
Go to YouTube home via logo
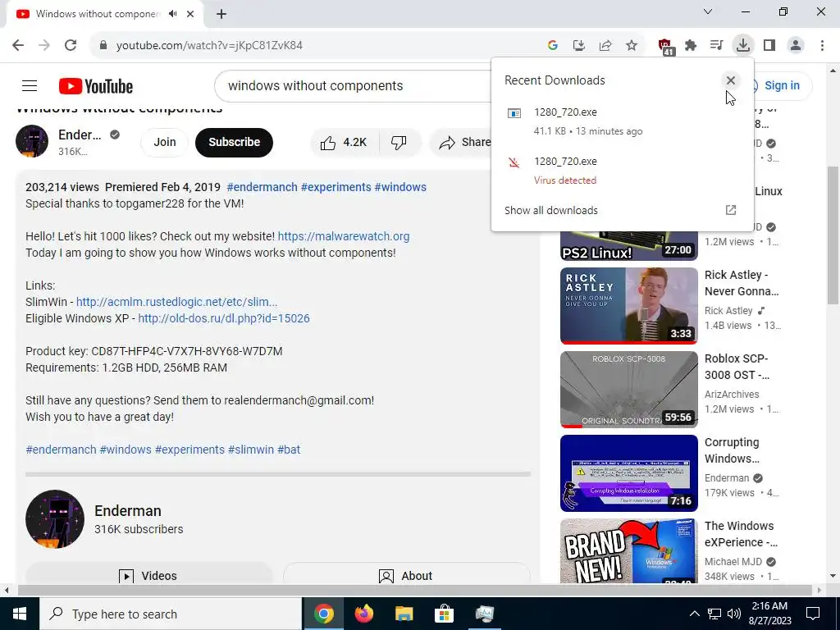click(96, 85)
